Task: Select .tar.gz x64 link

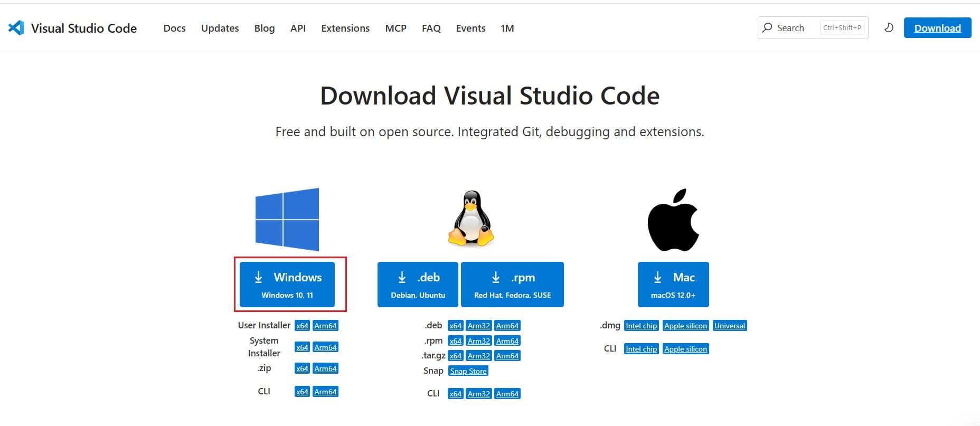Action: click(455, 356)
